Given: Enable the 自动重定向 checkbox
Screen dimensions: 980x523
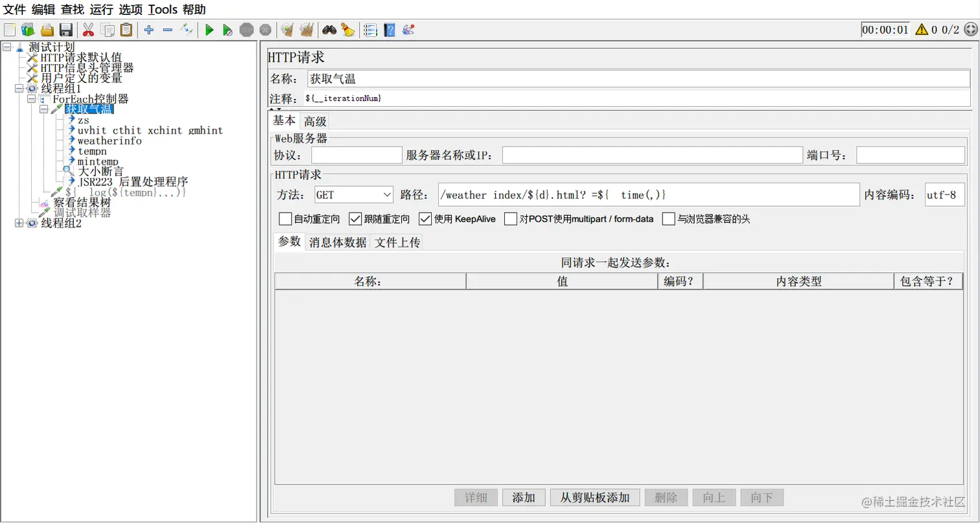Looking at the screenshot, I should [x=285, y=218].
